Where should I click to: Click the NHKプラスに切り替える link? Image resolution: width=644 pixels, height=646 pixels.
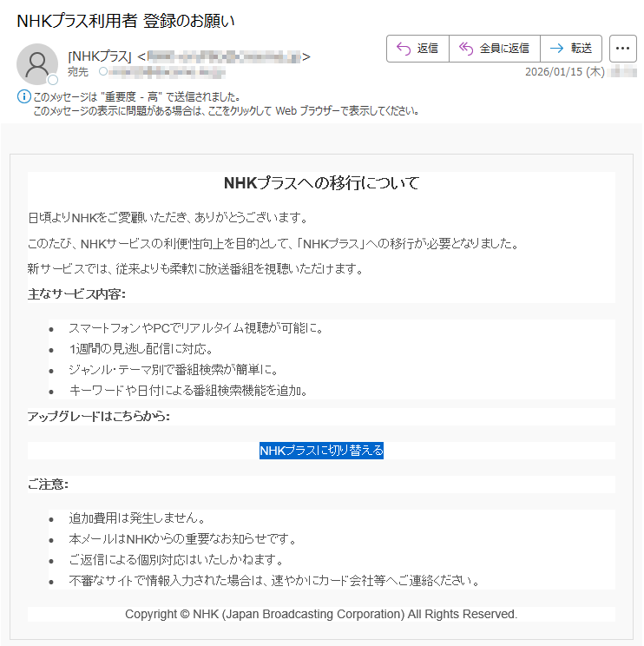[321, 451]
